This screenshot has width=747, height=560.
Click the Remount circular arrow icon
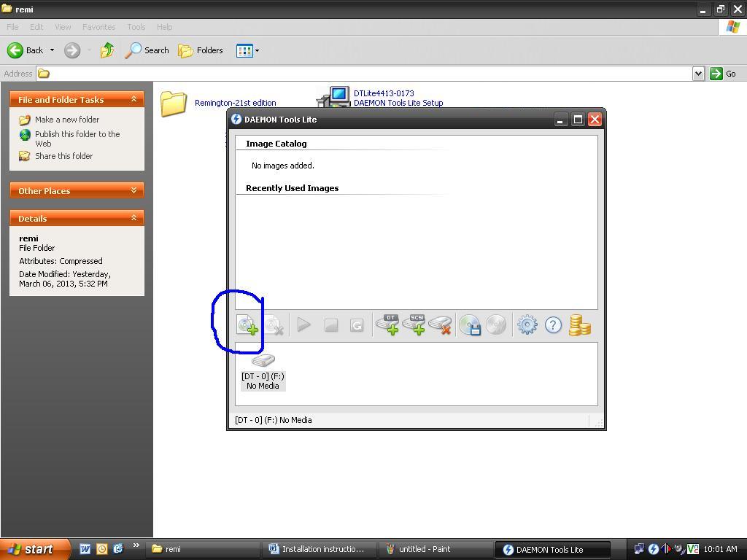[357, 325]
